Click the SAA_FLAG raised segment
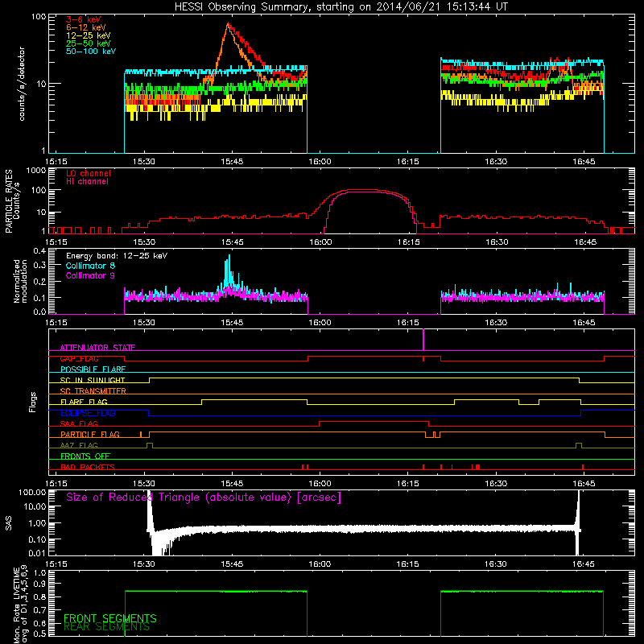This screenshot has height=644, width=644. point(374,422)
